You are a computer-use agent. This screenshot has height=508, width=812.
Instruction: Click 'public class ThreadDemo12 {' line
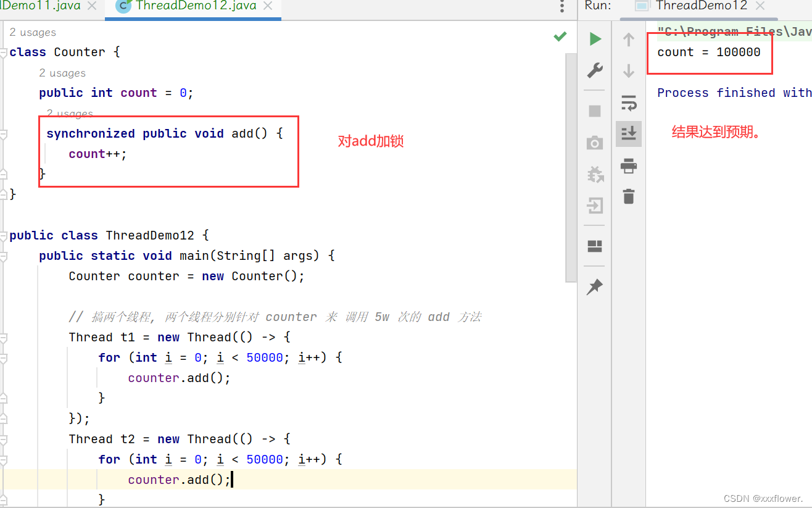click(x=109, y=236)
